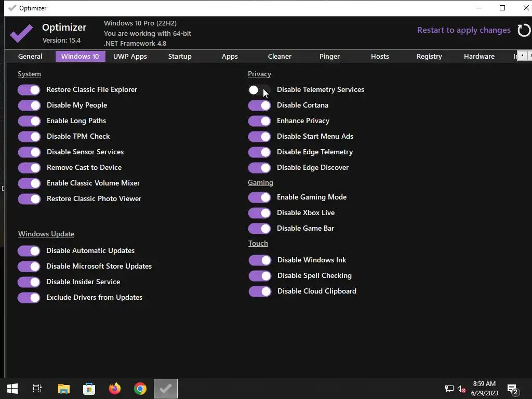Toggle Disable Edge Telemetry
This screenshot has height=399, width=532.
(259, 152)
